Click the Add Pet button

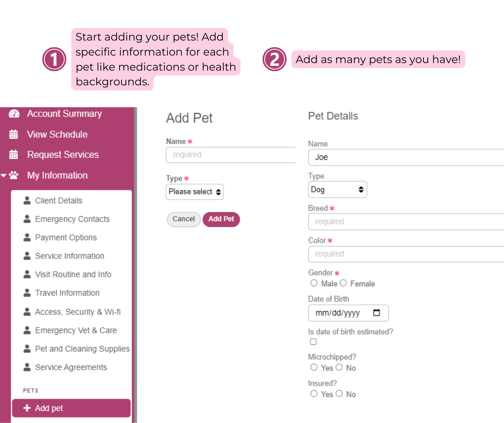(x=221, y=219)
